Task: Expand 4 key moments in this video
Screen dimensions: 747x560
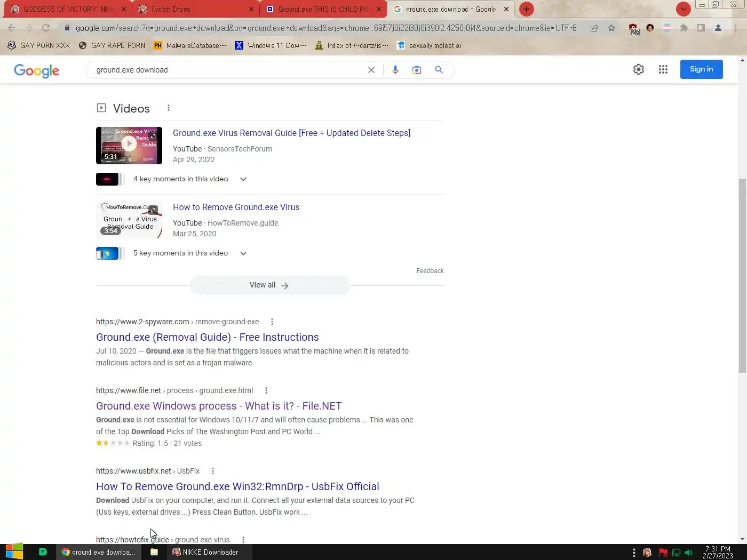Action: tap(243, 179)
